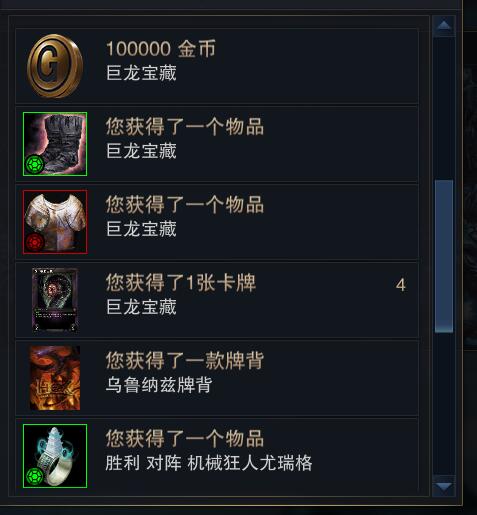Click the blue scrollbar thumb
Screen dimensions: 477x515
coord(444,256)
